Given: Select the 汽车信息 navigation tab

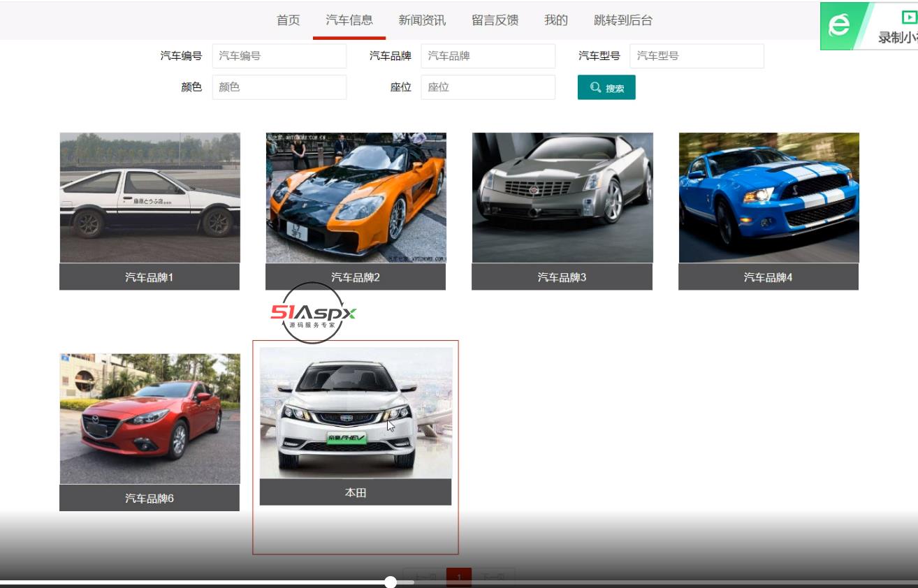Looking at the screenshot, I should tap(349, 20).
